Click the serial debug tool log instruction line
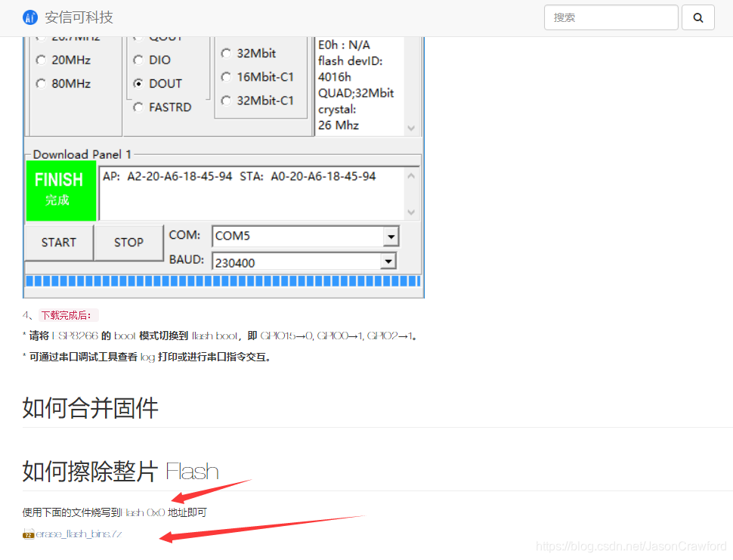 147,357
